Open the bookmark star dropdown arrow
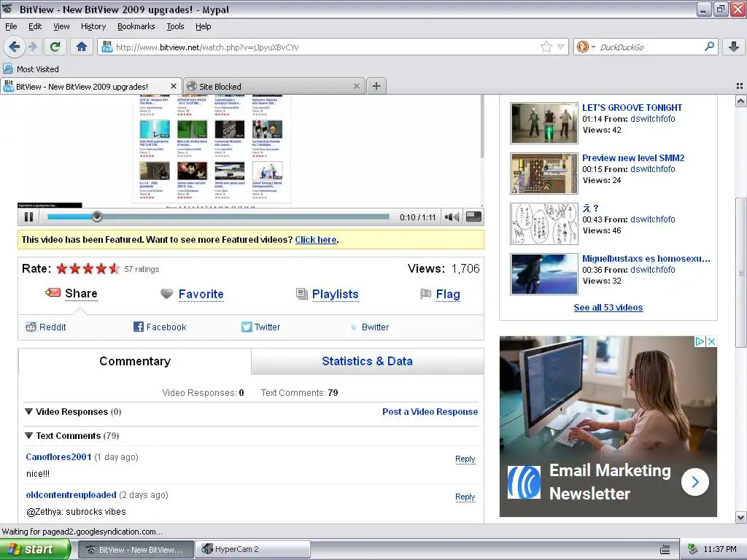The image size is (747, 560). [x=560, y=47]
